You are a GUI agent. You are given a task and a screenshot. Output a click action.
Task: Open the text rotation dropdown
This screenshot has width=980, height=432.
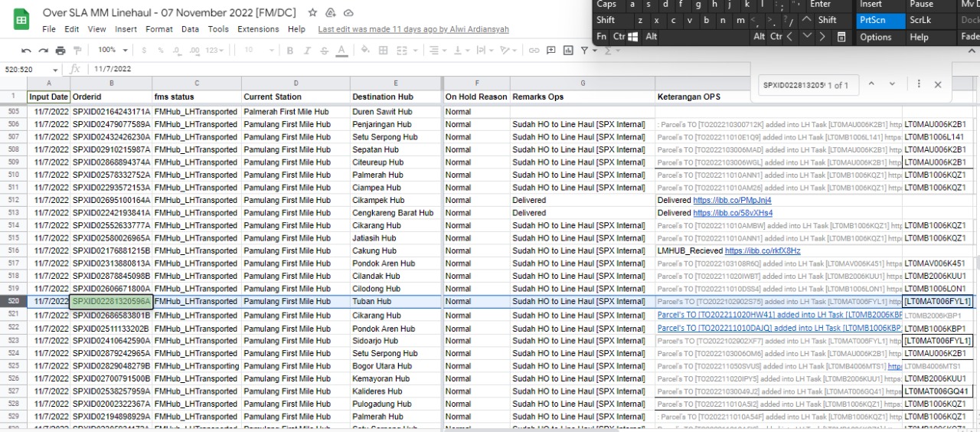[509, 51]
